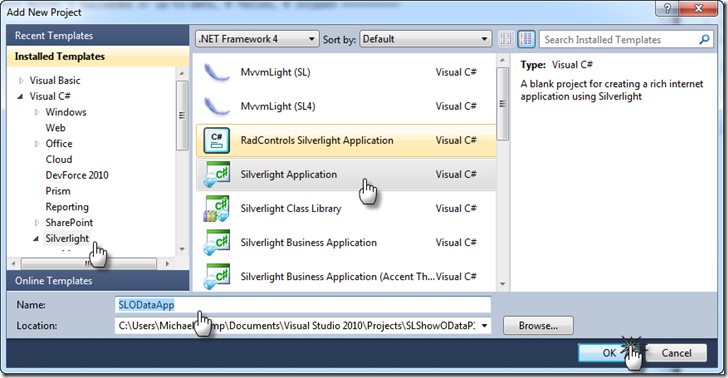
Task: Click category tree vertical scrollbar thumb
Action: [x=182, y=115]
